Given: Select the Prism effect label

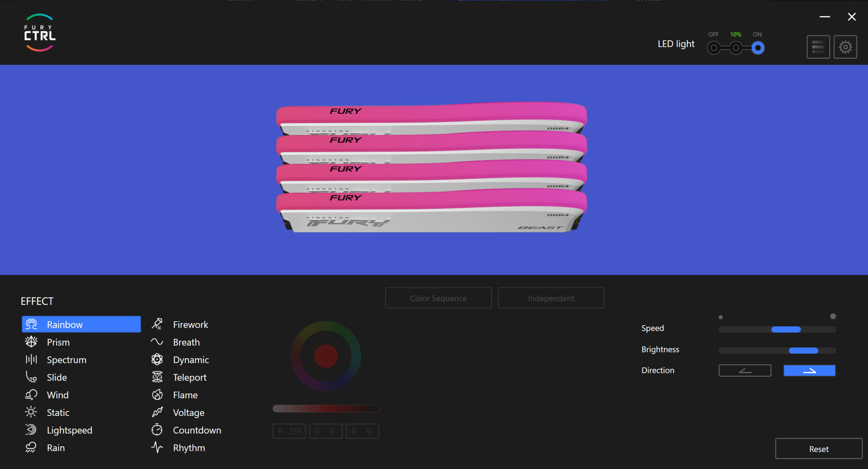Looking at the screenshot, I should click(58, 342).
